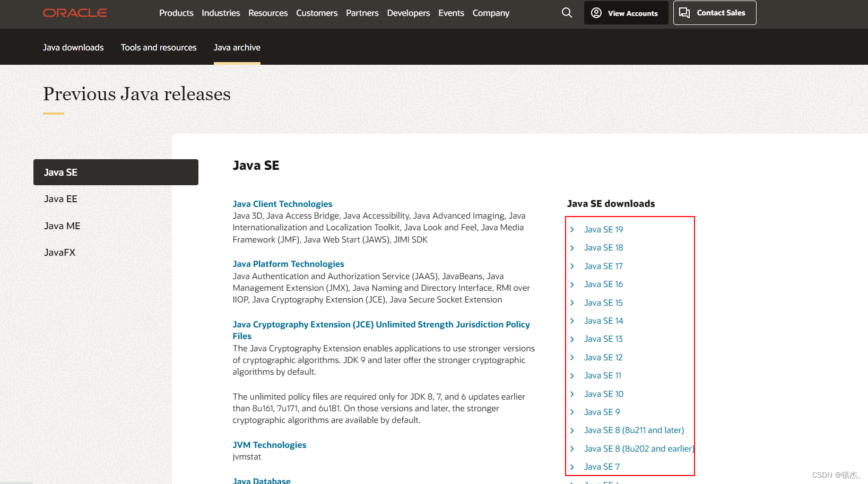This screenshot has width=868, height=484.
Task: Click the chevron beside Java SE 13
Action: 572,339
